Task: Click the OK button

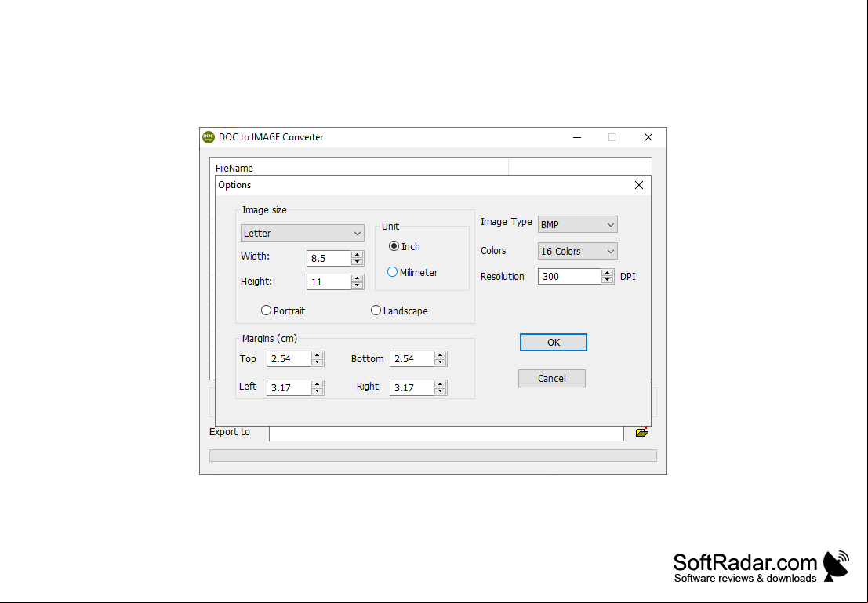Action: pyautogui.click(x=553, y=342)
